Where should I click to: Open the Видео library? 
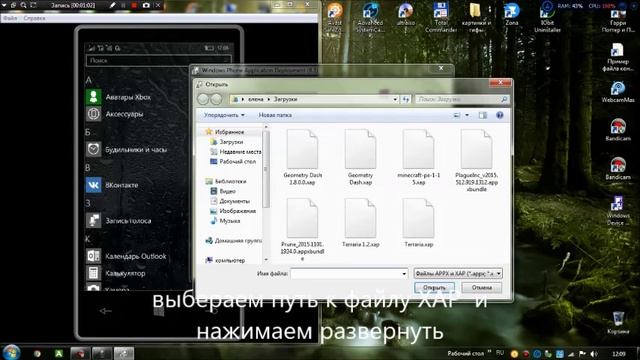click(227, 191)
